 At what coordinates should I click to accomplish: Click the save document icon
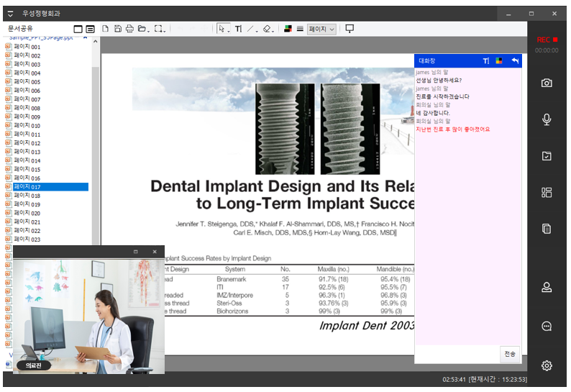coord(117,29)
